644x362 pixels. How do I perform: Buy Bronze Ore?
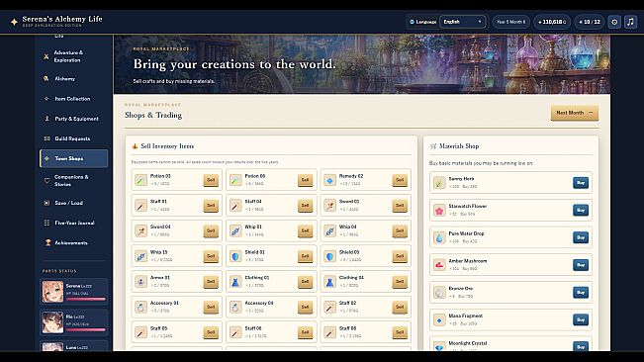tap(581, 293)
